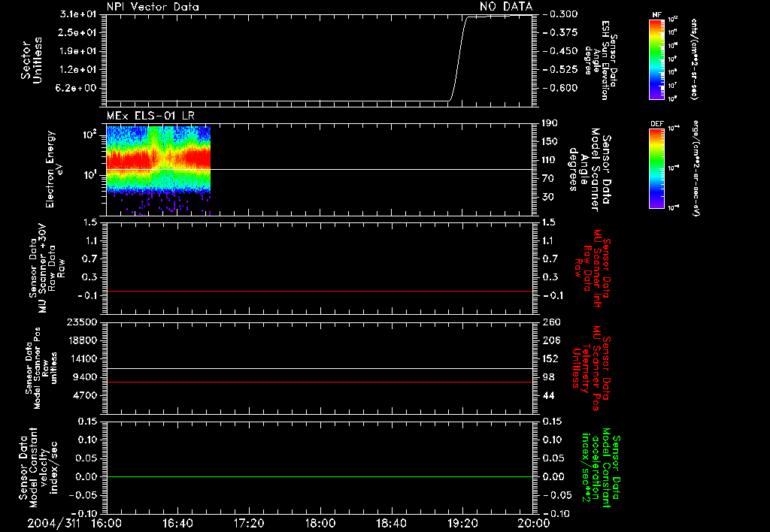Click the "110" scanner angle tick value

pyautogui.click(x=550, y=160)
